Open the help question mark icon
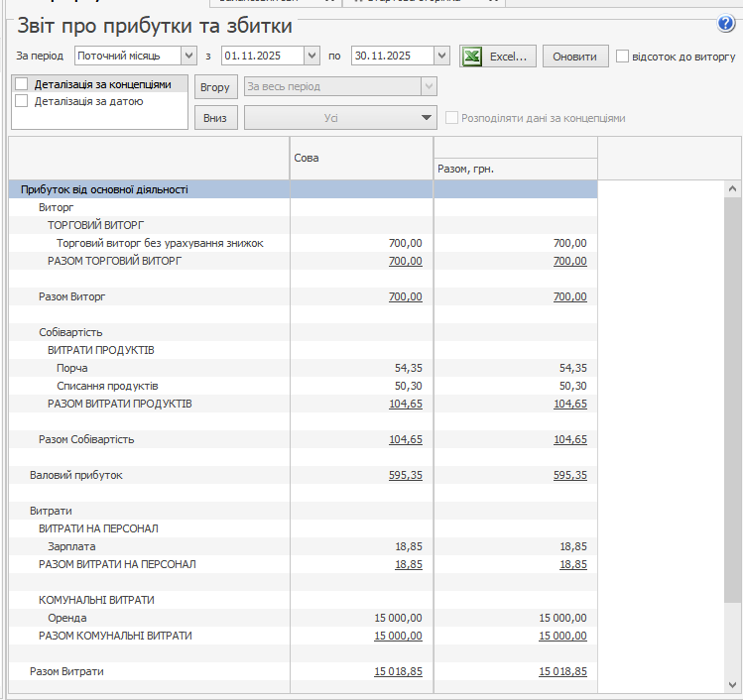 [x=725, y=25]
